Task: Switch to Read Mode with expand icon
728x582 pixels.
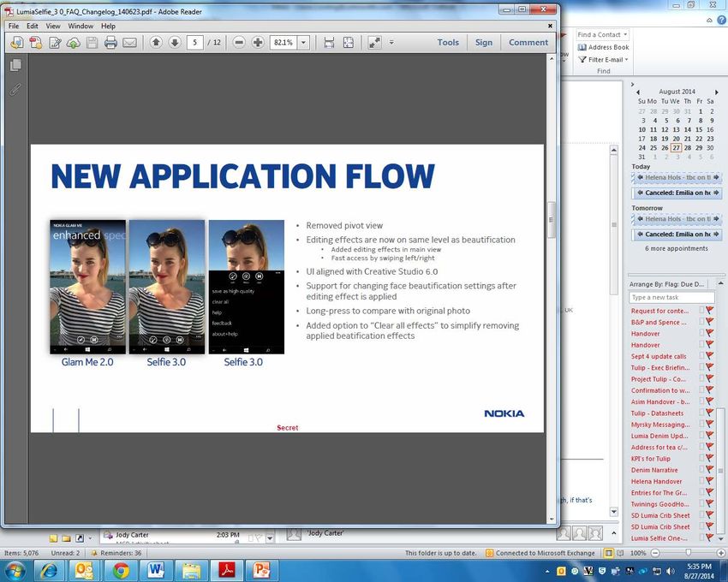Action: 374,43
